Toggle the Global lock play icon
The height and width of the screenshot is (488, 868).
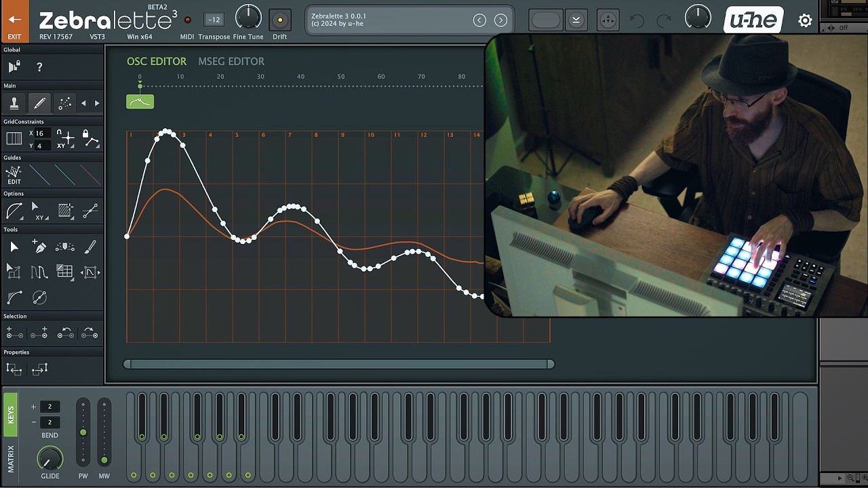[14, 66]
